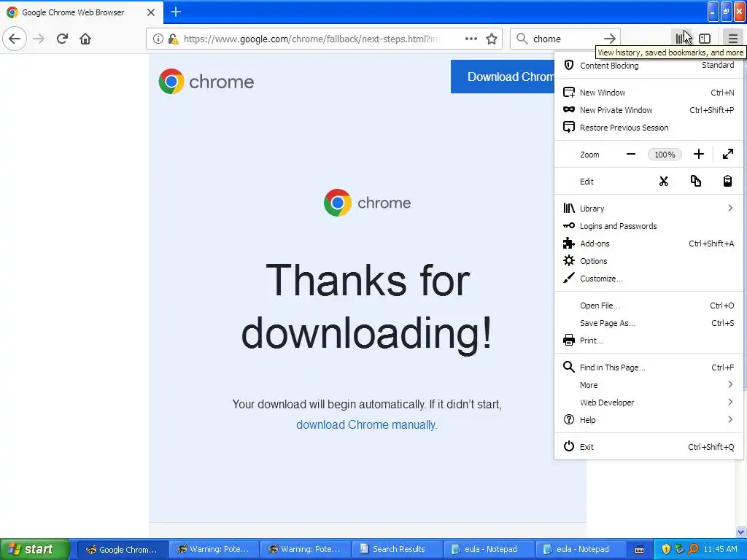Image resolution: width=747 pixels, height=560 pixels.
Task: Open Search Results taskbar window
Action: (398, 550)
